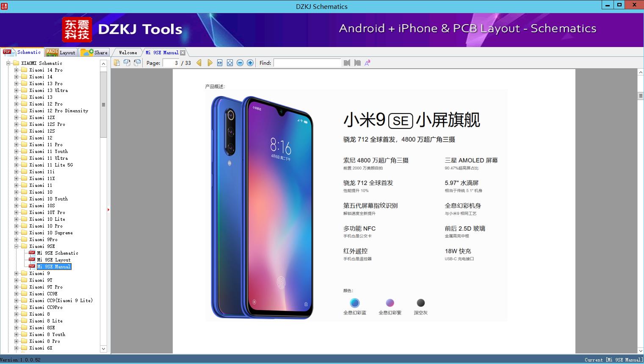Find the previous match
The width and height of the screenshot is (644, 364).
[347, 63]
